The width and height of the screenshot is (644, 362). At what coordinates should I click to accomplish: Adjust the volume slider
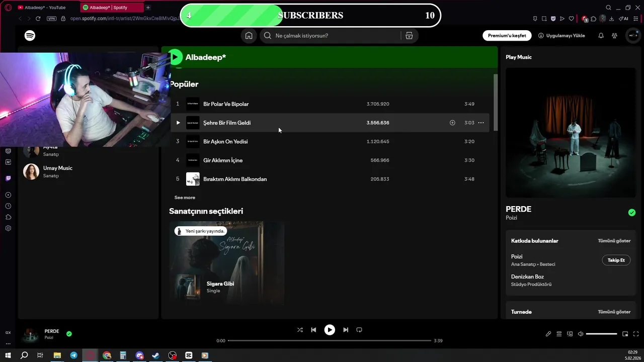point(601,334)
